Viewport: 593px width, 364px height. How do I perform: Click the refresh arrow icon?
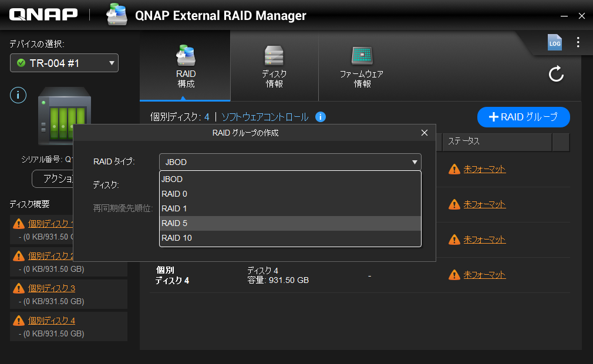pyautogui.click(x=556, y=74)
